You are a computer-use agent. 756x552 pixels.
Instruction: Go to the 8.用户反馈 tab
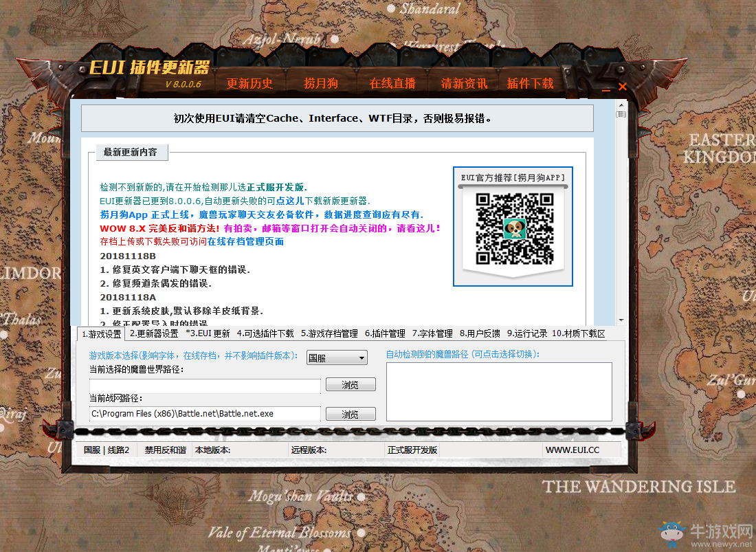click(480, 333)
